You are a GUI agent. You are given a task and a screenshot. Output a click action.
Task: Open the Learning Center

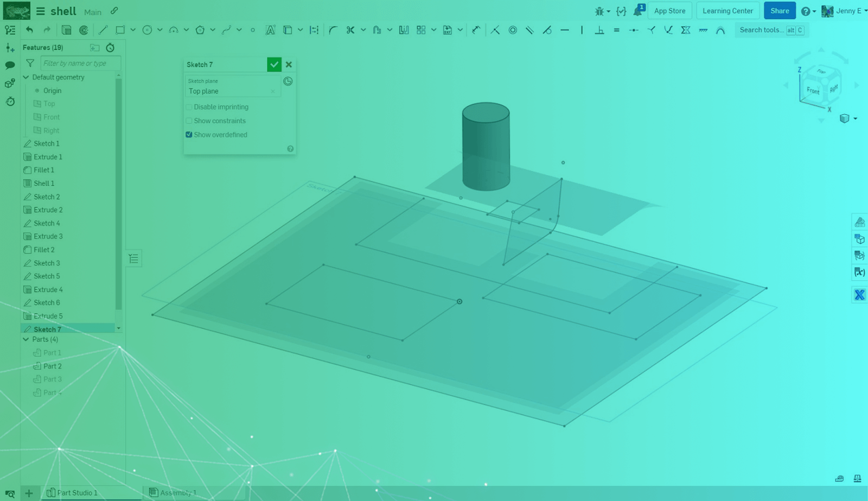(727, 11)
